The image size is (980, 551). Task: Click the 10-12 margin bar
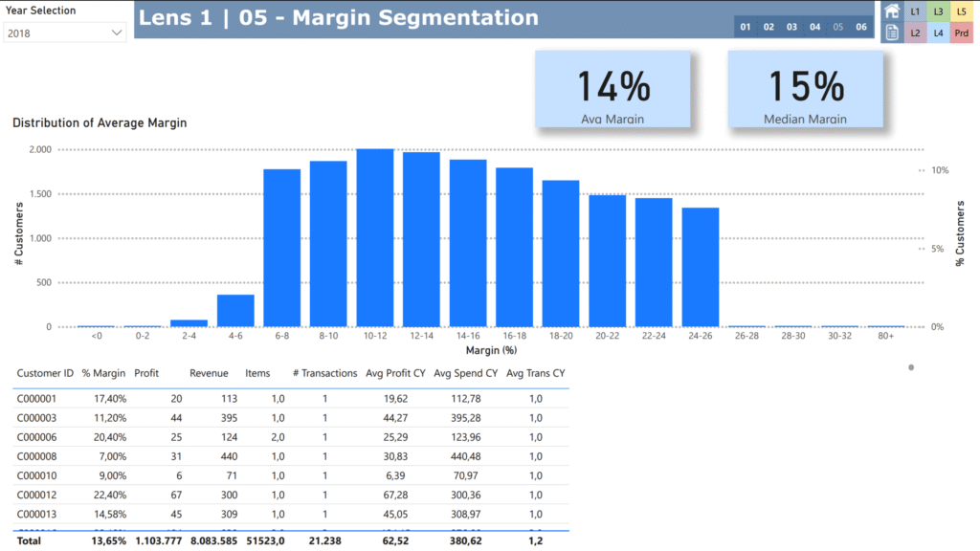tap(375, 238)
